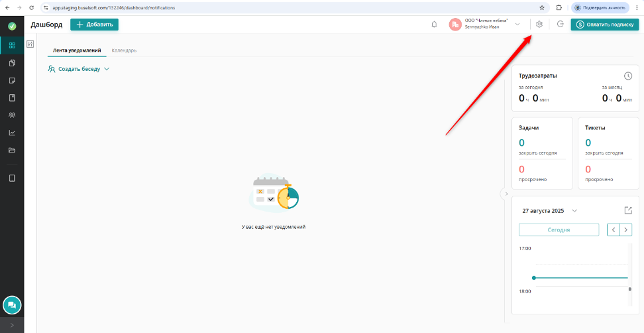
Task: Open the copy-documents icon in sidebar
Action: (x=12, y=63)
